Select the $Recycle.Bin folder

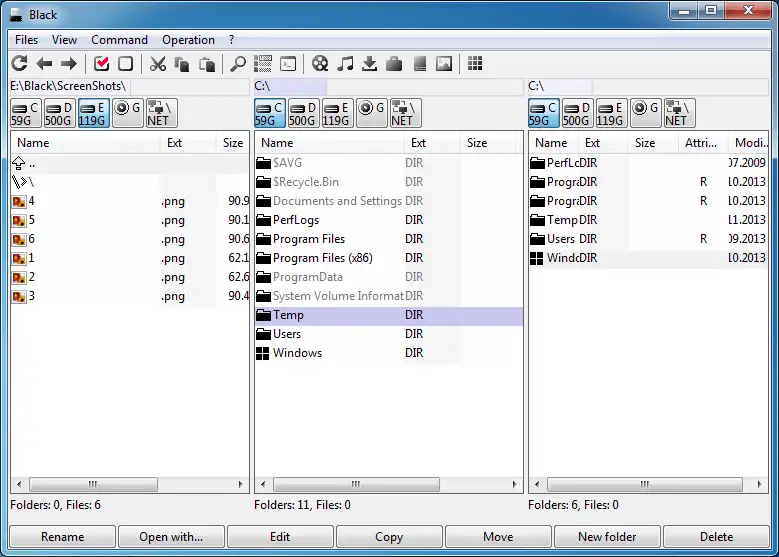(x=389, y=182)
